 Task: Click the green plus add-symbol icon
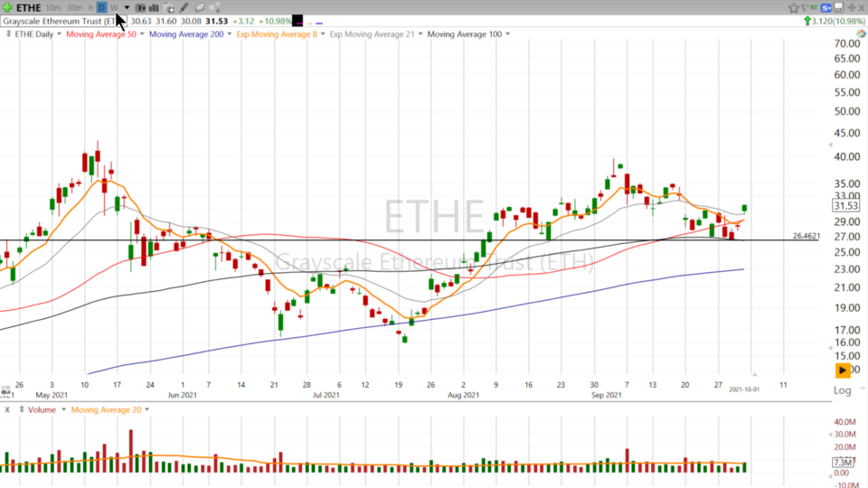(x=7, y=7)
